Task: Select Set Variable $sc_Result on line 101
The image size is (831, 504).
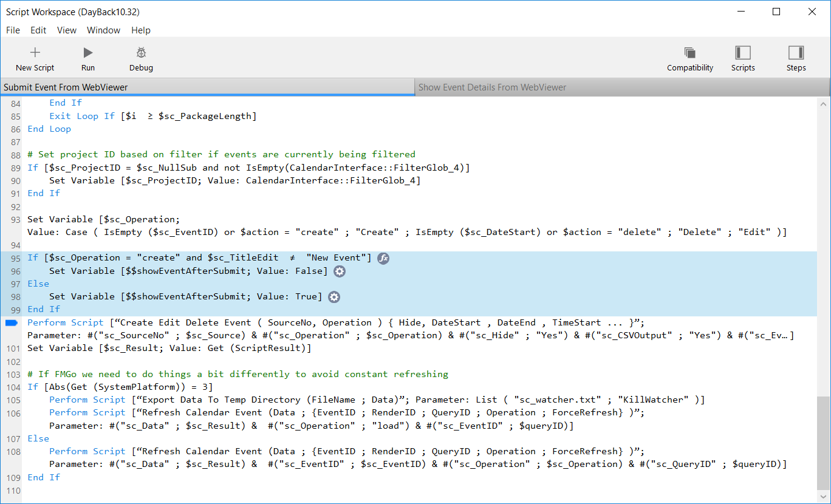Action: (x=169, y=349)
